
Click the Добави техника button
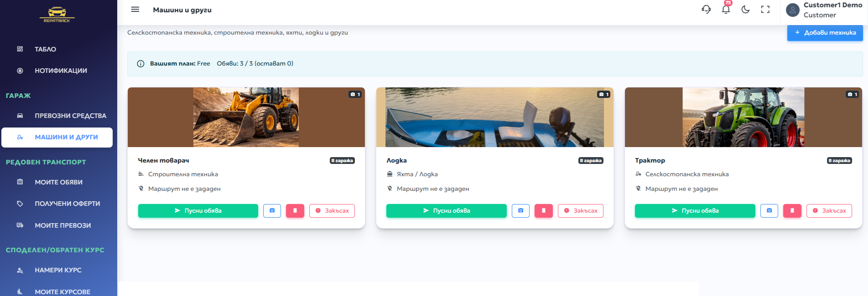[825, 33]
